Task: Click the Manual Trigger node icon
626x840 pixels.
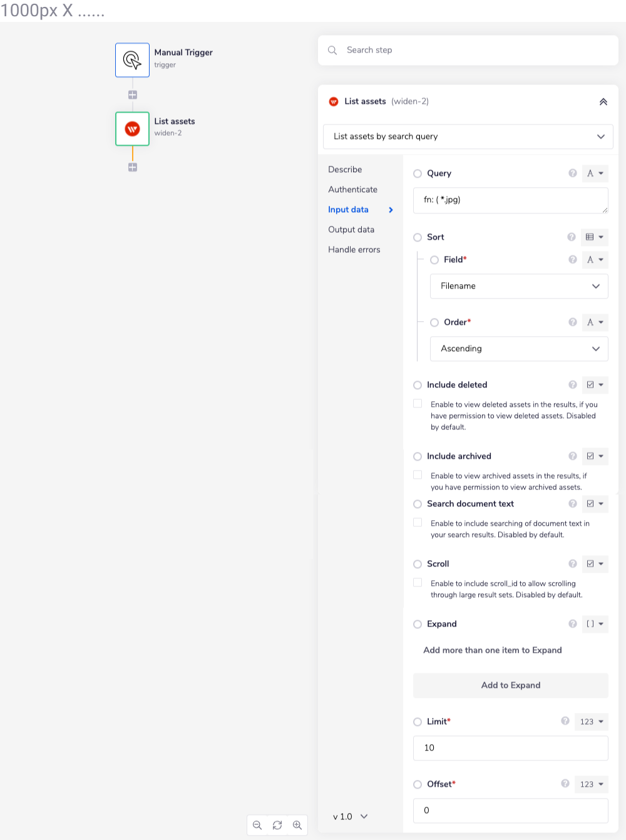Action: point(132,60)
